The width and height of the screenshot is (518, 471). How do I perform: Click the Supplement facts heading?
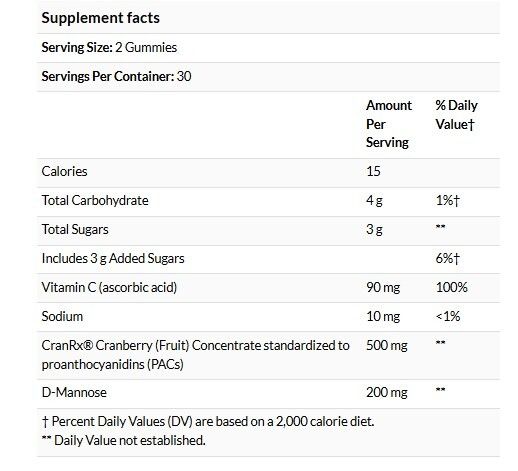(100, 18)
